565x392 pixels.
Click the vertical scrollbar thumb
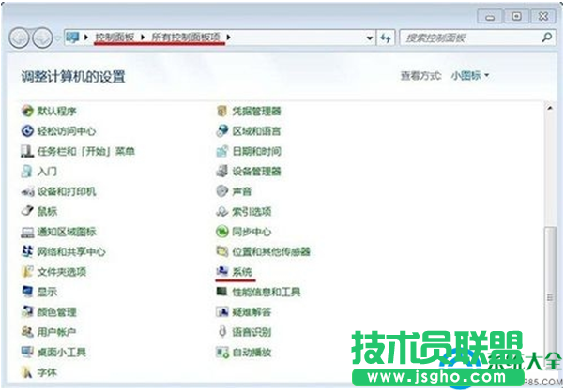[x=550, y=299]
